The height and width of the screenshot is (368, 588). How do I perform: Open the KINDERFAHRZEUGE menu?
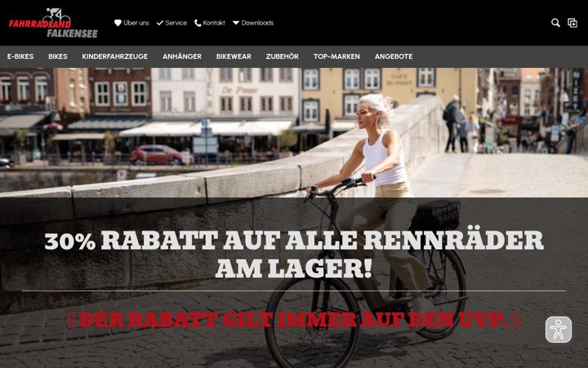point(115,56)
